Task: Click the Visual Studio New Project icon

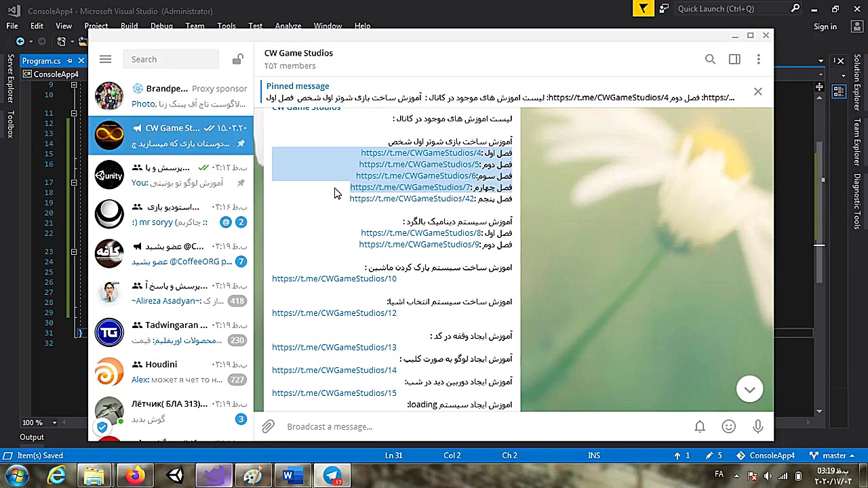Action: pos(62,42)
